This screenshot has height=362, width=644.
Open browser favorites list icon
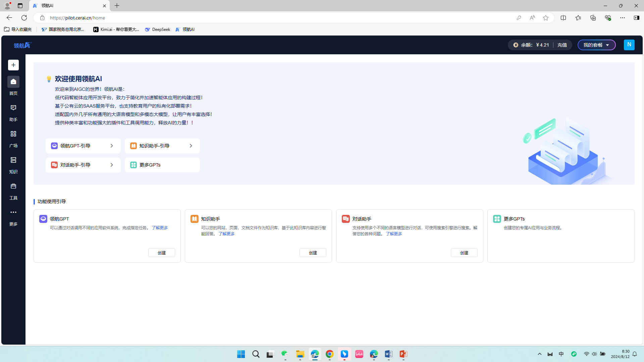click(x=578, y=18)
